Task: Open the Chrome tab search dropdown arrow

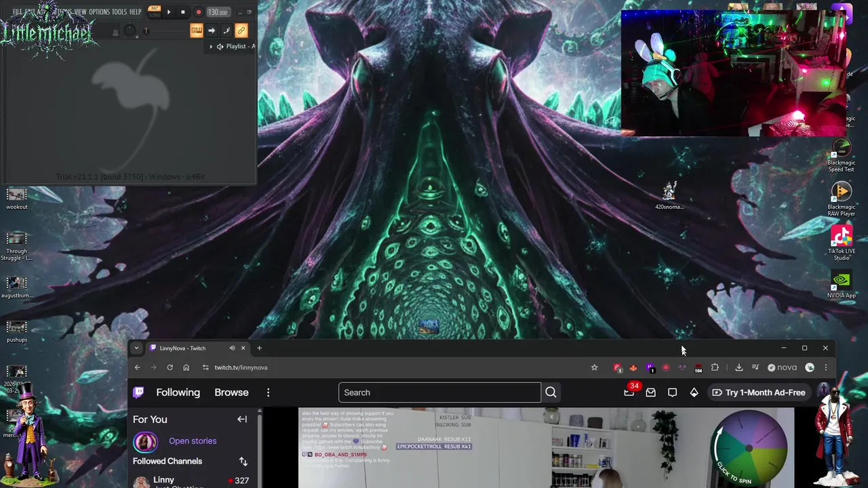Action: pos(136,348)
